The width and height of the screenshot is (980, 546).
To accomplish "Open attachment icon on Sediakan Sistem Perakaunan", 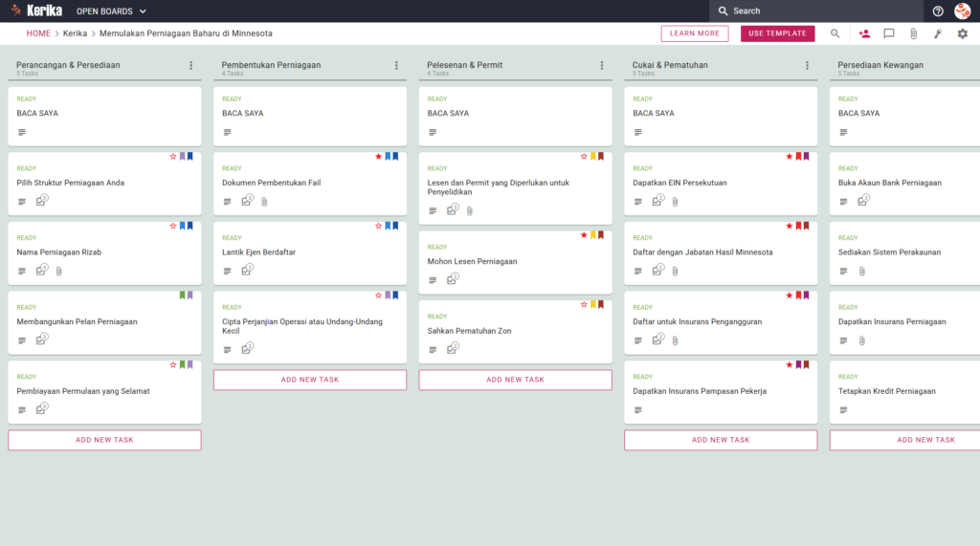I will 862,272.
